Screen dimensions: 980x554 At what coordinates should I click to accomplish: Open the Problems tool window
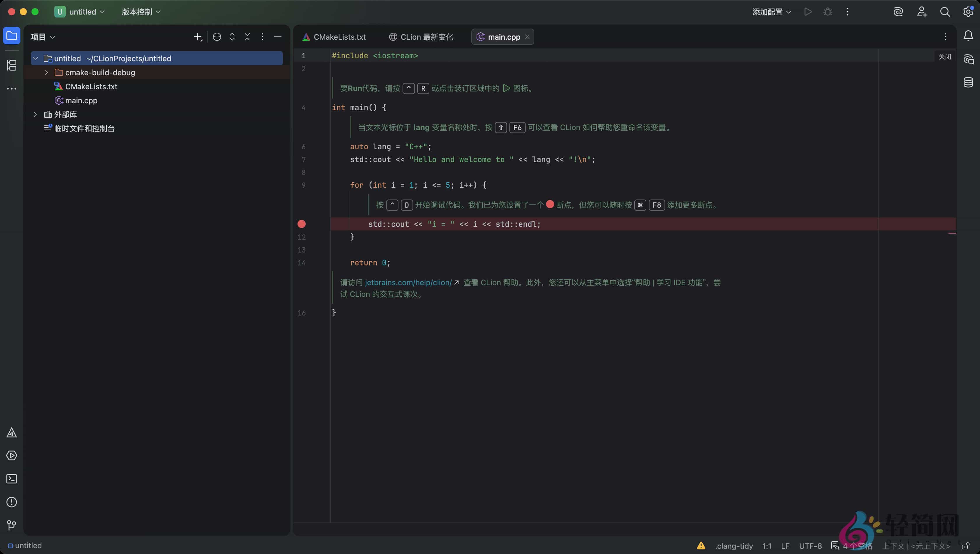(x=11, y=502)
